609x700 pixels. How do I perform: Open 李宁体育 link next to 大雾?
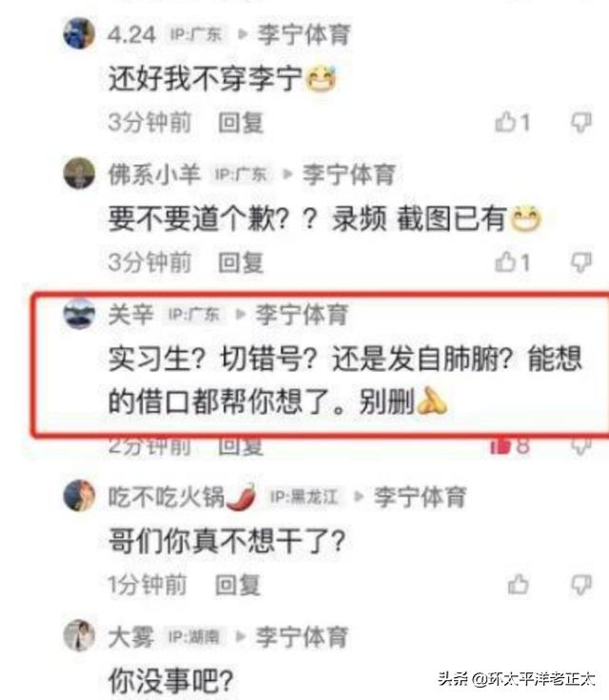point(302,636)
